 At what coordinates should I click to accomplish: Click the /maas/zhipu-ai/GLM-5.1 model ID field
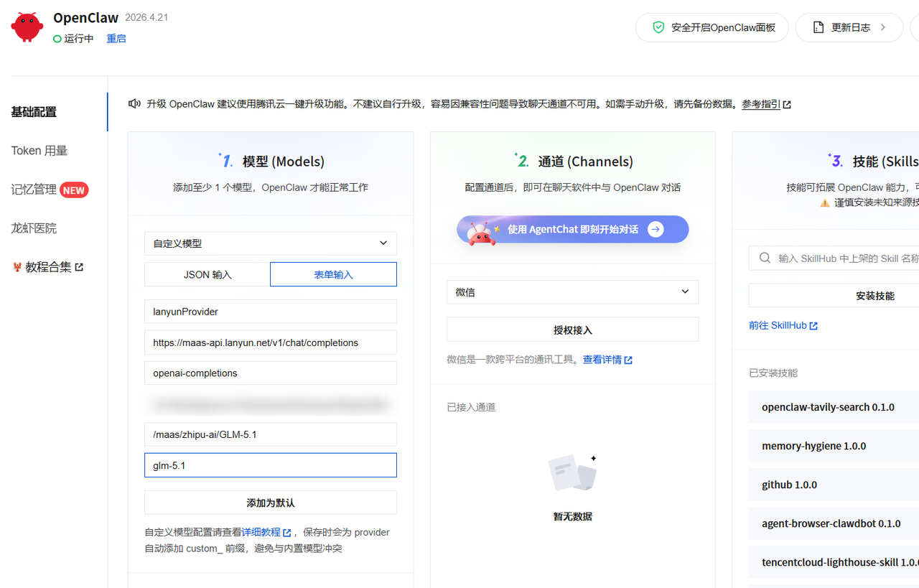(271, 434)
